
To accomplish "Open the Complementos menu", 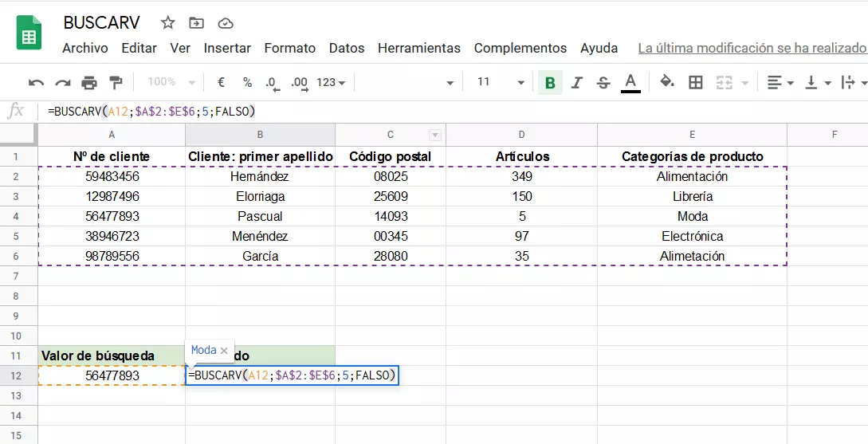I will click(520, 48).
